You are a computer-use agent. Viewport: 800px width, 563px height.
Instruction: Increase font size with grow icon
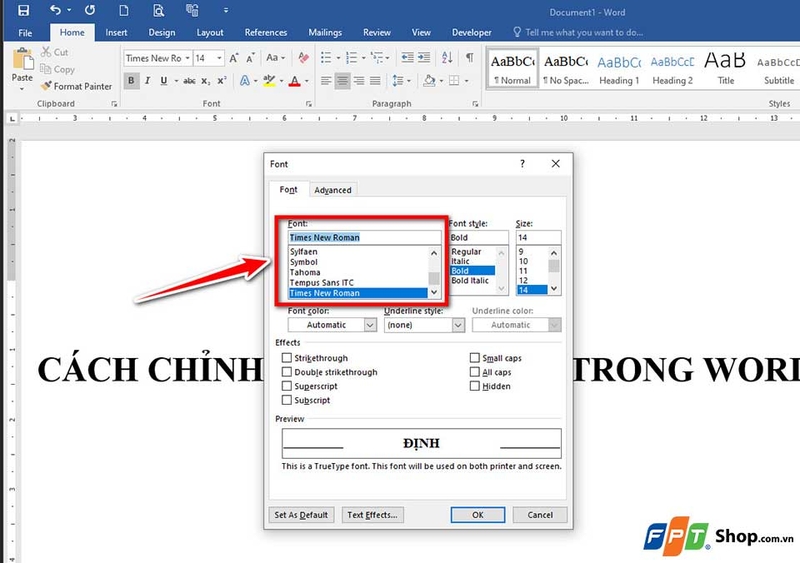click(234, 58)
